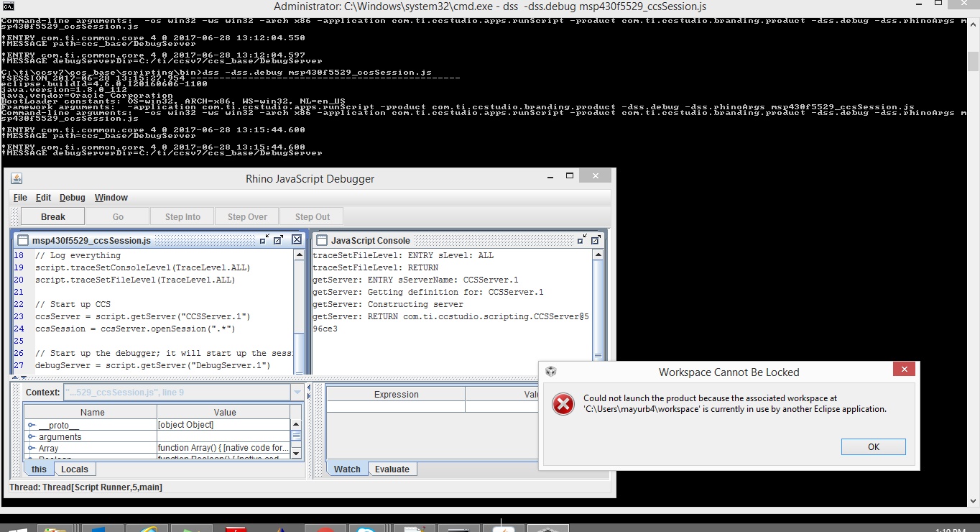Click the Break button
The image size is (980, 532).
[53, 216]
